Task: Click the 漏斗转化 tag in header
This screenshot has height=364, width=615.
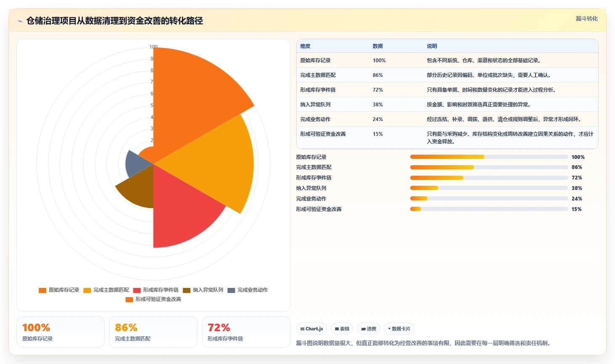Action: tap(586, 18)
